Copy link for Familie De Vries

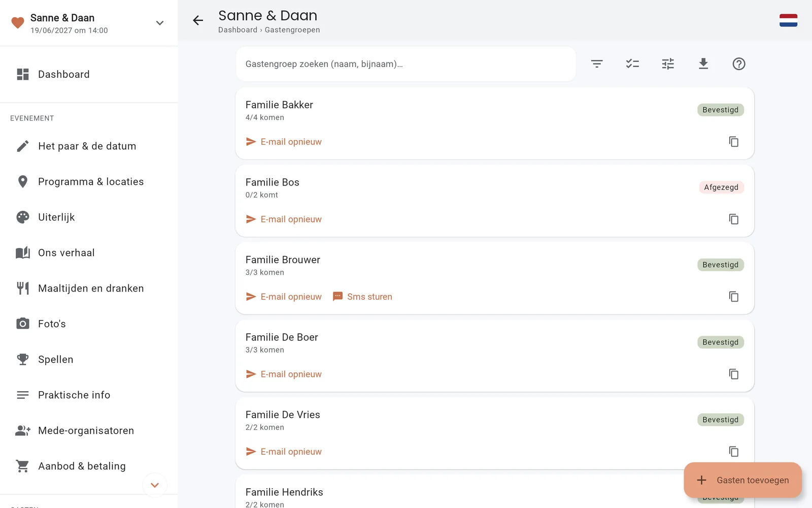[734, 452]
